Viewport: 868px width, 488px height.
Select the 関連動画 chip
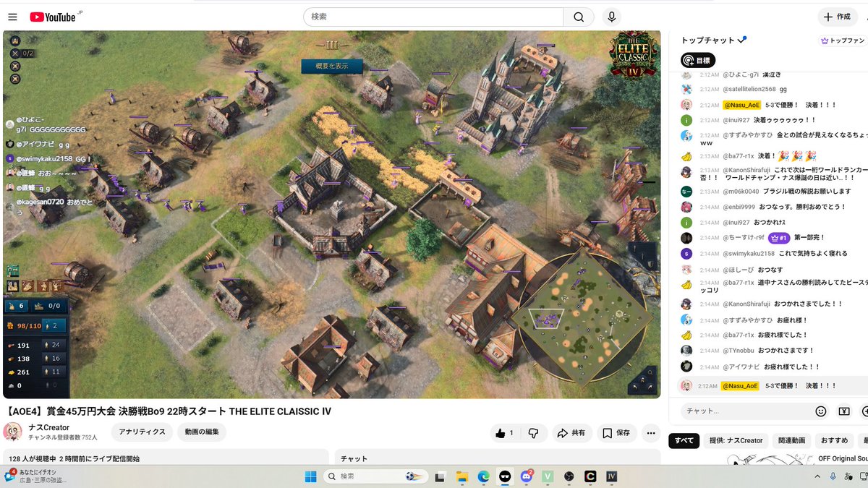(791, 440)
